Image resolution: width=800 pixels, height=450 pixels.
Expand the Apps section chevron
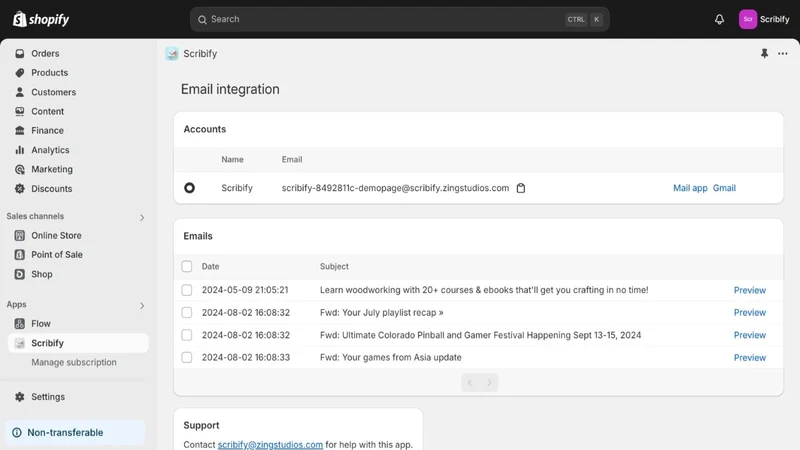[142, 306]
